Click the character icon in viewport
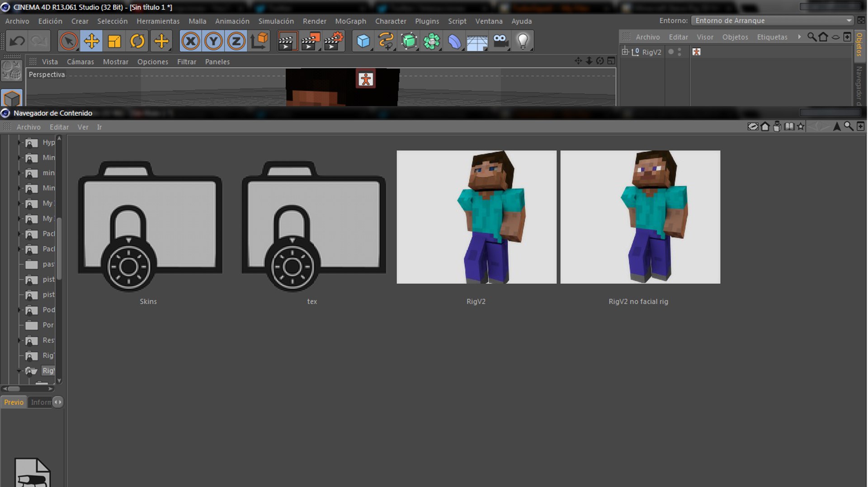Screen dimensions: 868x487 (365, 79)
